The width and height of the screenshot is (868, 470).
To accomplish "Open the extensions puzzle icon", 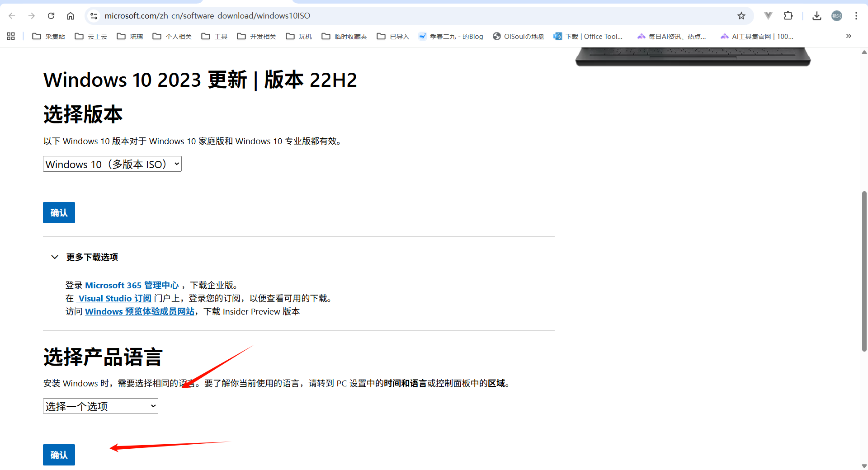I will tap(788, 16).
